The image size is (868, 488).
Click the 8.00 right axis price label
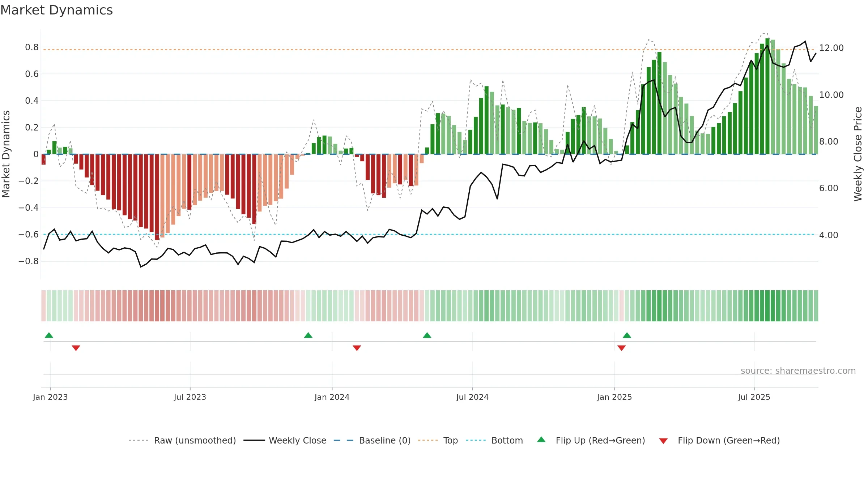(829, 142)
